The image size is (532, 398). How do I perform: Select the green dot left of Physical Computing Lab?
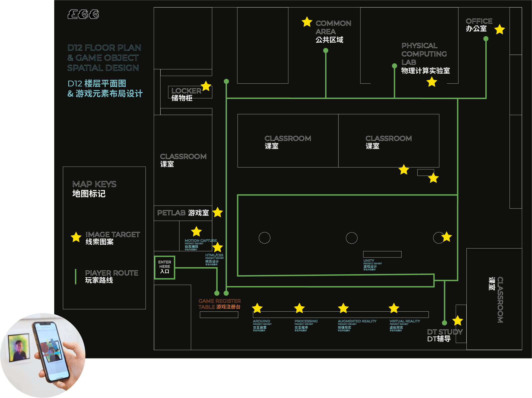pyautogui.click(x=394, y=66)
